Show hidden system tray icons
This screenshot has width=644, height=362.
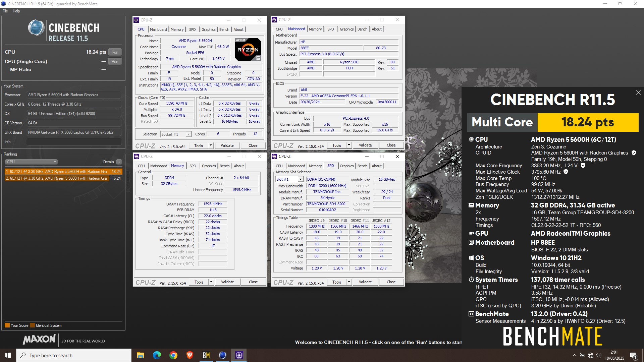pyautogui.click(x=575, y=356)
